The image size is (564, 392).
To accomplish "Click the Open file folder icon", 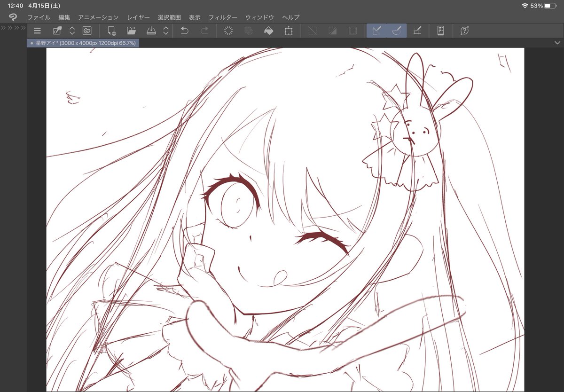I will click(132, 31).
